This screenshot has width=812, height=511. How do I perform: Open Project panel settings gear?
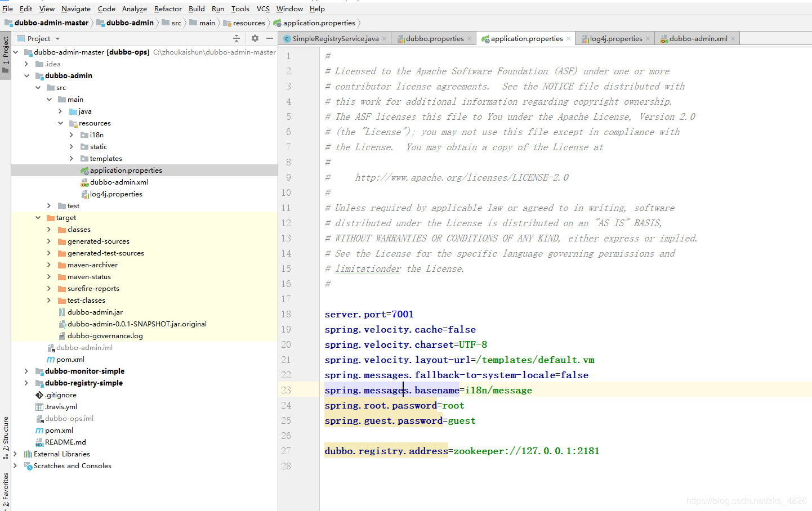(x=255, y=38)
